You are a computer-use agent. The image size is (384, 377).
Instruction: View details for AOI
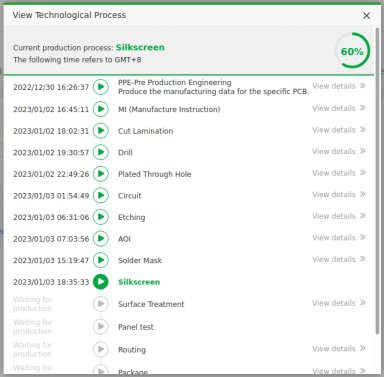coord(339,238)
